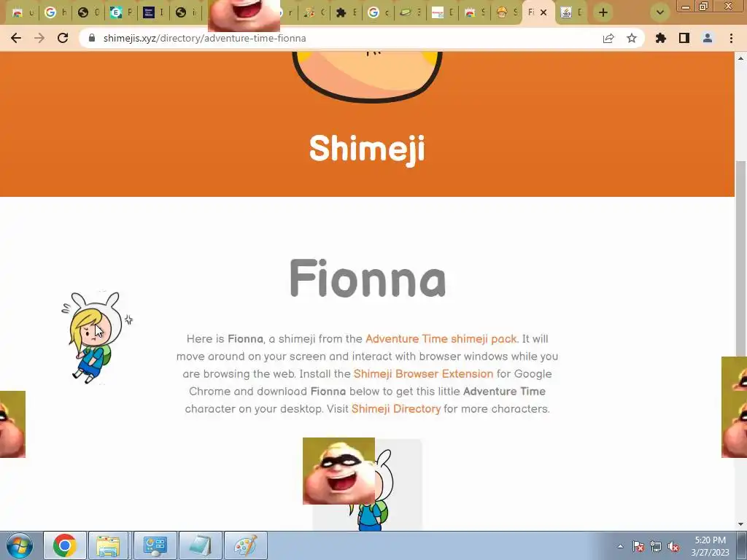
Task: Show hidden system tray icons
Action: pyautogui.click(x=620, y=546)
